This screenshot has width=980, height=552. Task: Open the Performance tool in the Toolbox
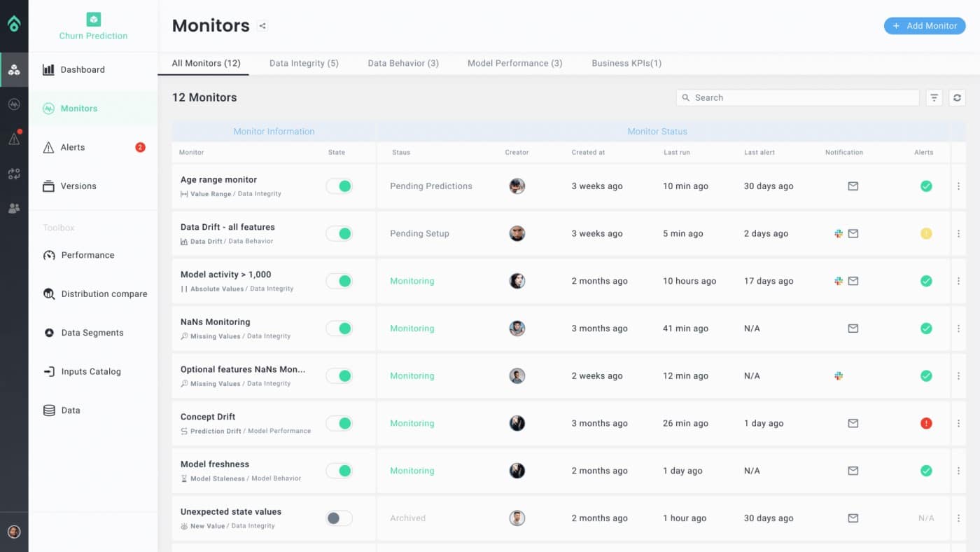pyautogui.click(x=87, y=255)
